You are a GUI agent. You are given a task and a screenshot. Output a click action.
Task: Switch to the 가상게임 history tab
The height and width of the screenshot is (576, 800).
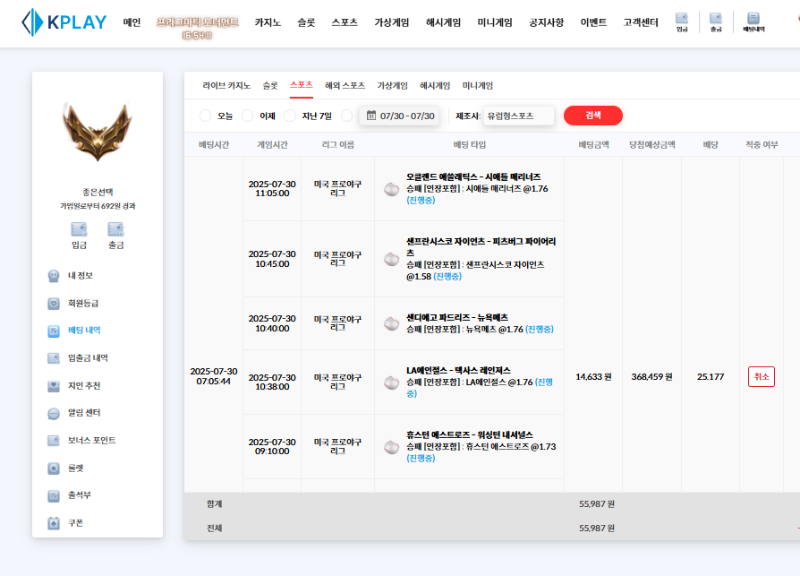pos(392,86)
